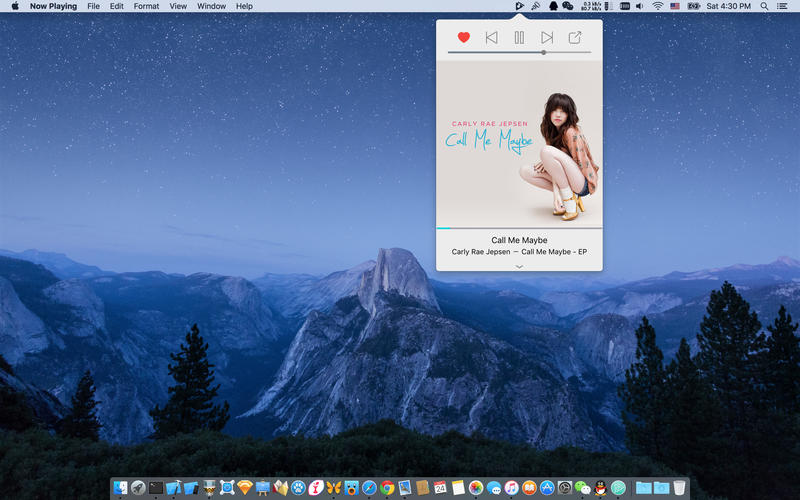Unlike the song with the red heart

pyautogui.click(x=463, y=38)
